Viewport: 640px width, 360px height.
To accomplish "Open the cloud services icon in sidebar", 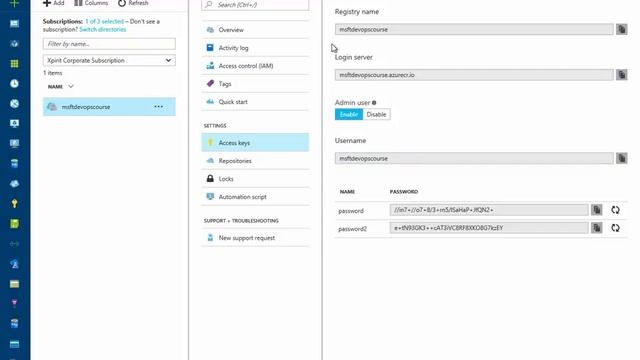I will 14,183.
